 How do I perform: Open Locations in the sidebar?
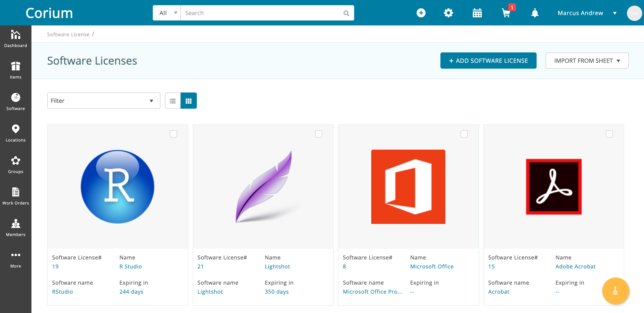click(x=16, y=133)
